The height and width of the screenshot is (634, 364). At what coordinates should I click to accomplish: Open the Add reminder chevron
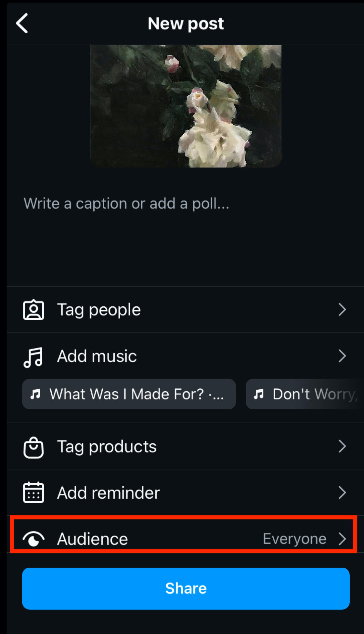pos(342,492)
